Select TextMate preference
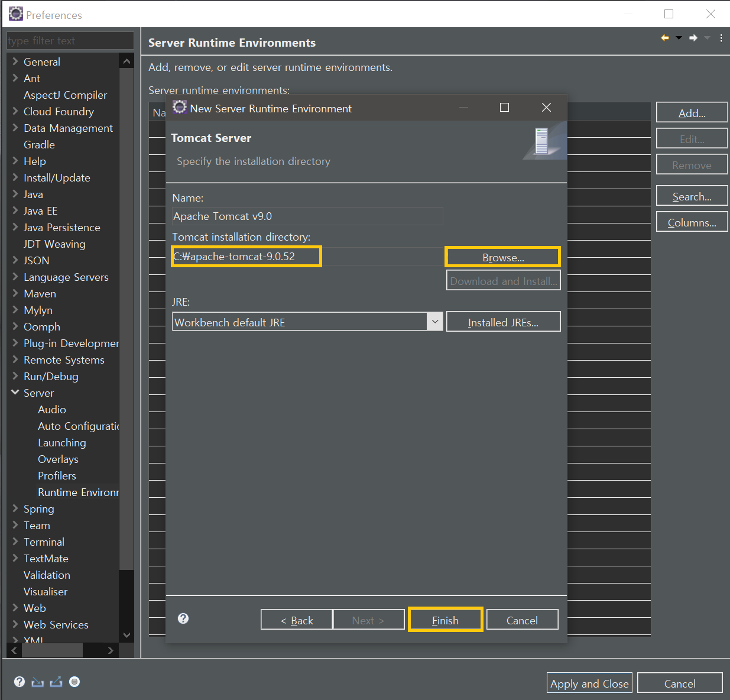 (x=46, y=558)
